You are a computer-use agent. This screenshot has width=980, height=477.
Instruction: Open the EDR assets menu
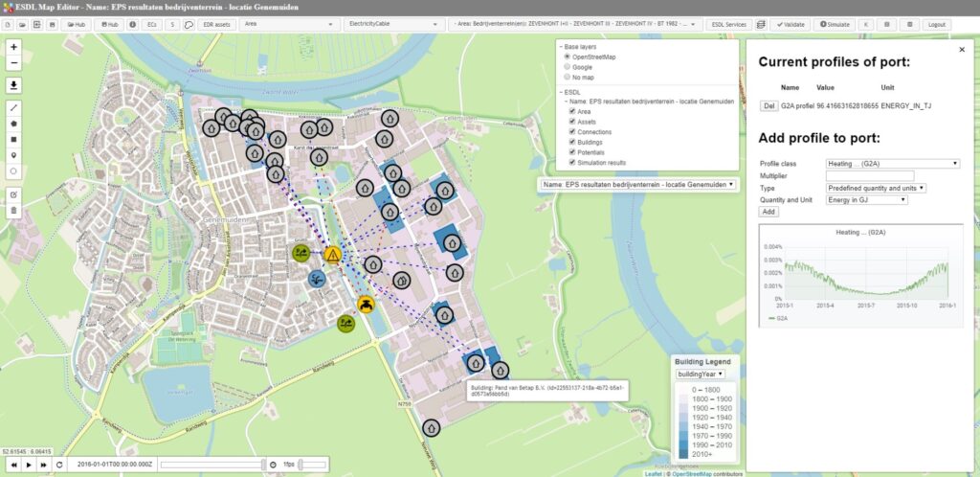[x=217, y=23]
